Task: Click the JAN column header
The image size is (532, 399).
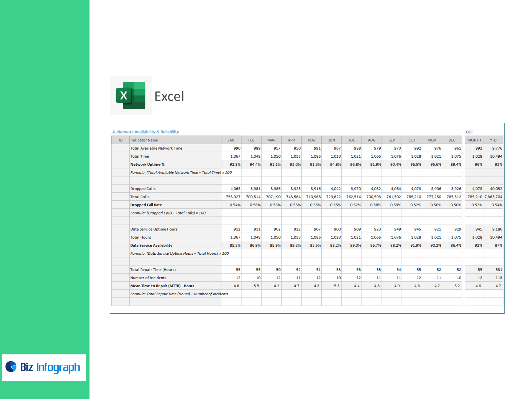Action: point(231,140)
